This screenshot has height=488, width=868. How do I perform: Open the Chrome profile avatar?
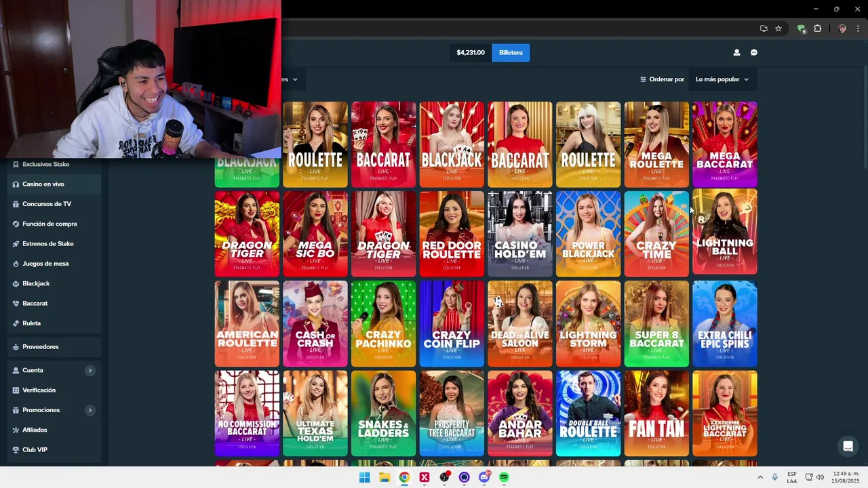click(842, 28)
